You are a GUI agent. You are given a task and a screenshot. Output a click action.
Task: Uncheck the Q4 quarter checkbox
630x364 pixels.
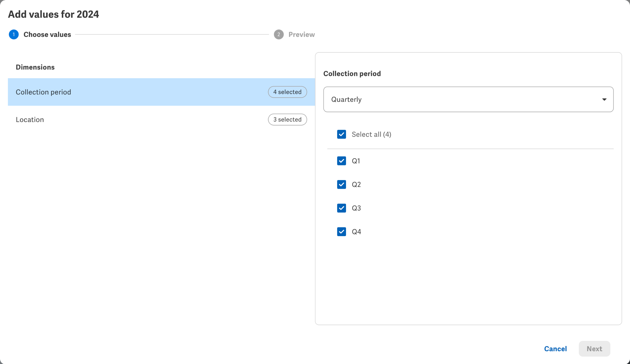point(341,232)
